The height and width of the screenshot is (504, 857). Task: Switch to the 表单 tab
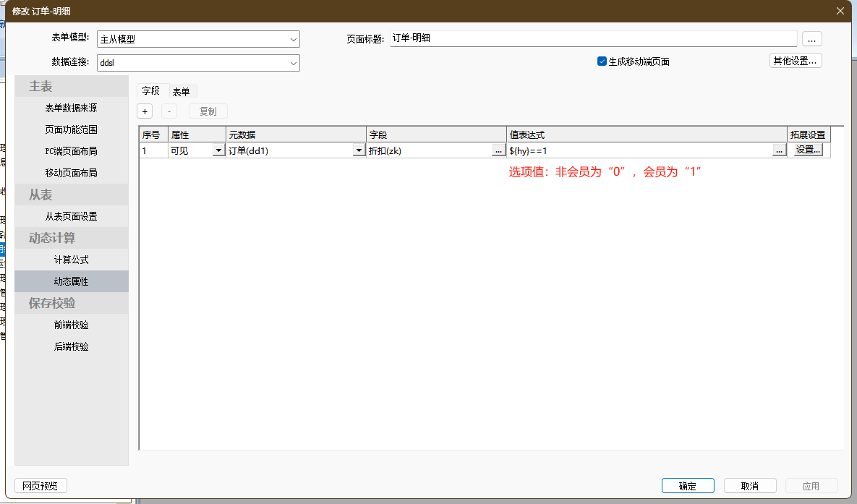pyautogui.click(x=181, y=92)
